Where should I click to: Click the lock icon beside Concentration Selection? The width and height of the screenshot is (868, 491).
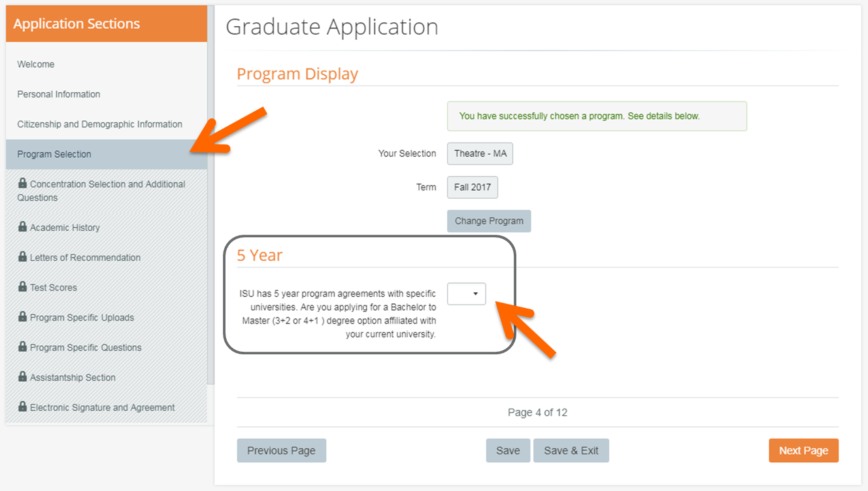(x=23, y=184)
